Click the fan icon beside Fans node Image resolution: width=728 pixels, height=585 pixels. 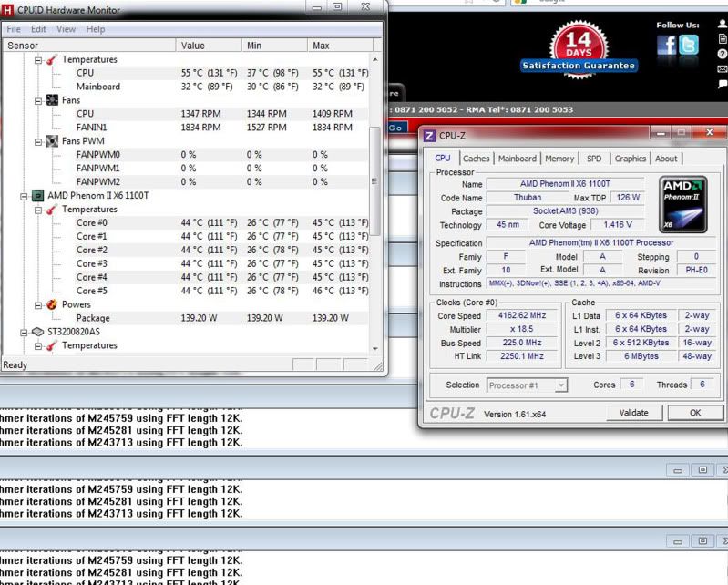pyautogui.click(x=52, y=100)
